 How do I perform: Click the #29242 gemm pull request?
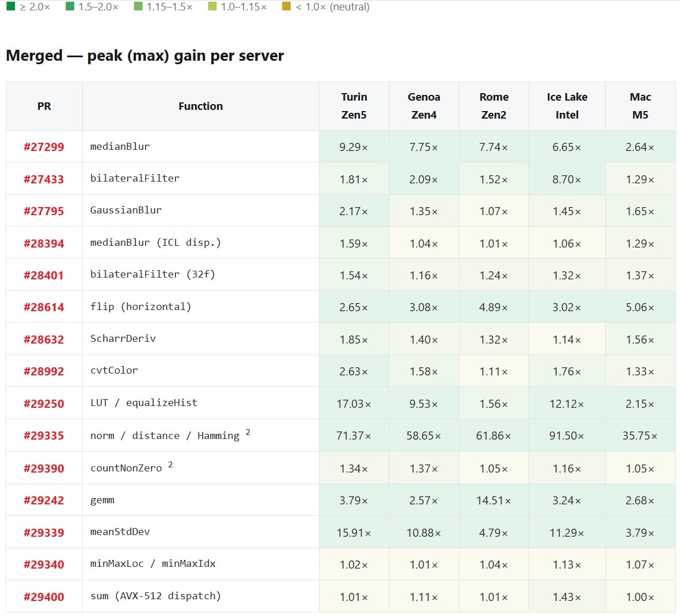44,500
